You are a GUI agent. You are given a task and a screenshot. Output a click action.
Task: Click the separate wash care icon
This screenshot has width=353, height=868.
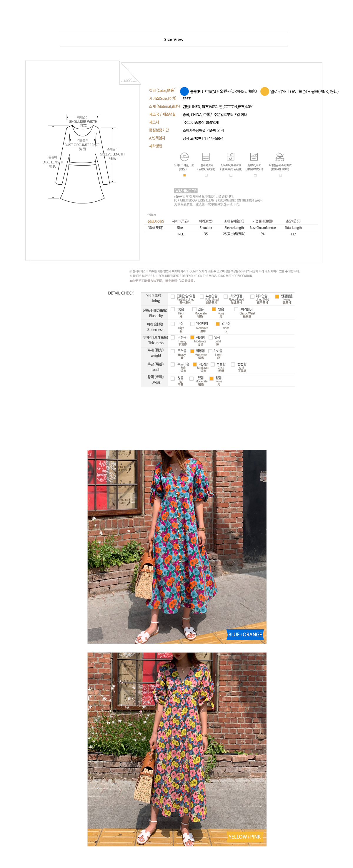[231, 157]
